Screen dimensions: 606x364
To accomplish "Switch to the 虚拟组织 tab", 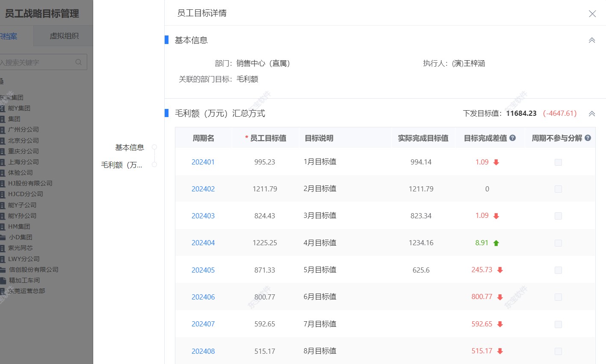I will tap(63, 36).
